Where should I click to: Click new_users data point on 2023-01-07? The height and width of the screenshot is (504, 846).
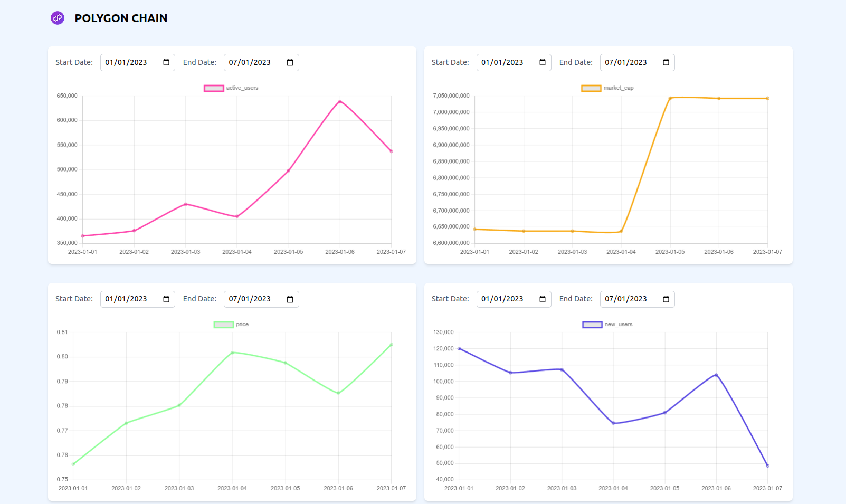coord(767,466)
